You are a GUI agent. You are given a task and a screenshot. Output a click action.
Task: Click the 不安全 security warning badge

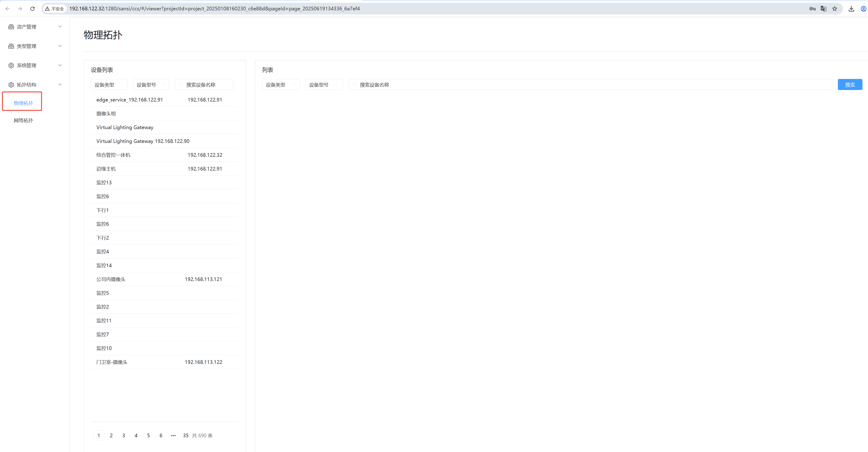click(55, 9)
